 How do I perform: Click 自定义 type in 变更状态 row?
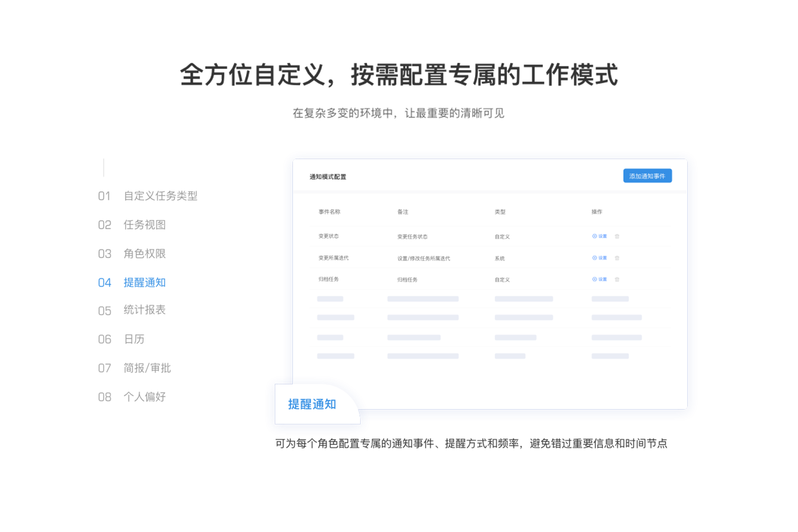[x=502, y=236]
